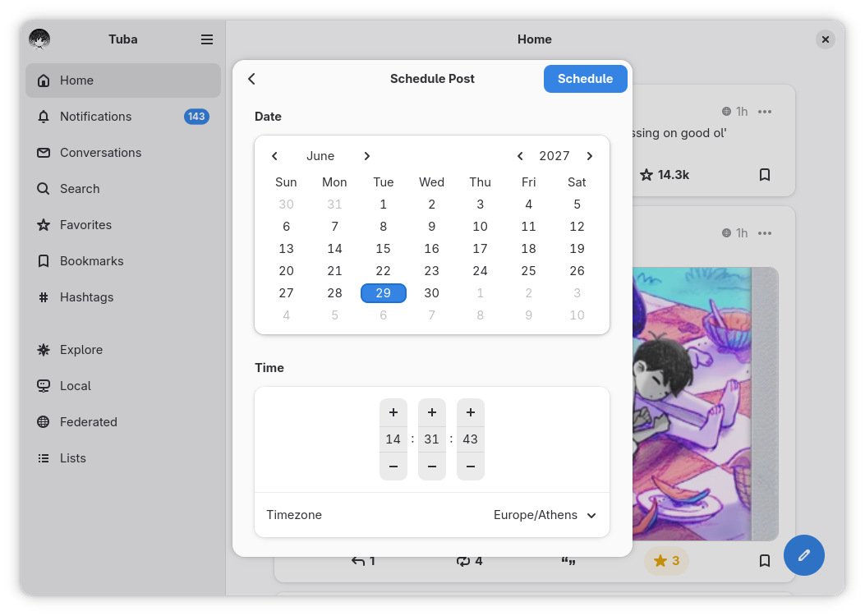The image size is (865, 616).
Task: Go to previous year before 2027
Action: [x=520, y=156]
